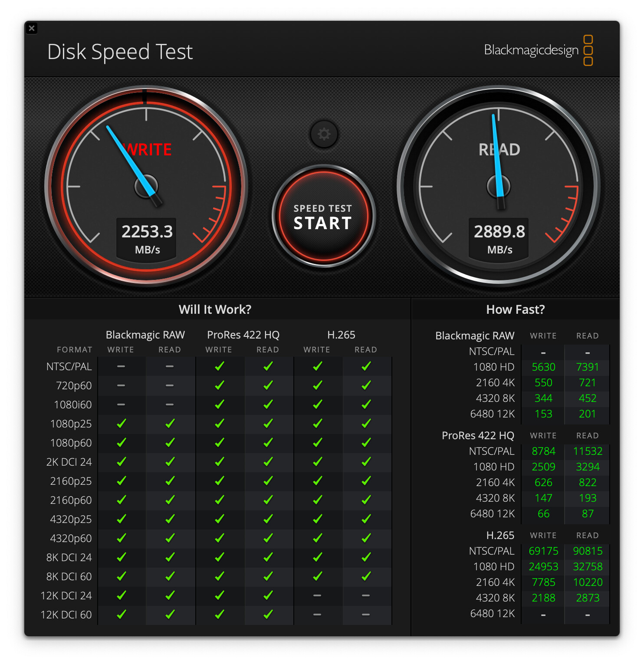
Task: Click ProRes 422 HQ write checkmark for 4320p25
Action: click(220, 519)
